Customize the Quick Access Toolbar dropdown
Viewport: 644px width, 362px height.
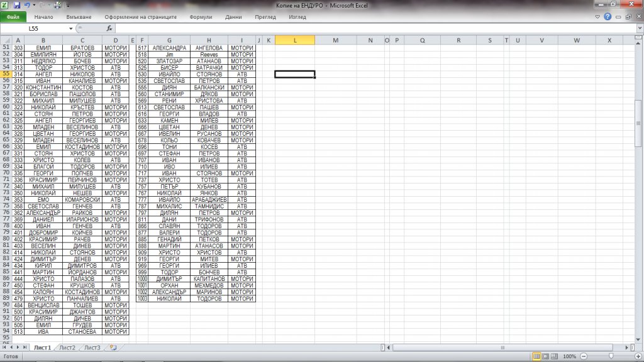tap(68, 6)
